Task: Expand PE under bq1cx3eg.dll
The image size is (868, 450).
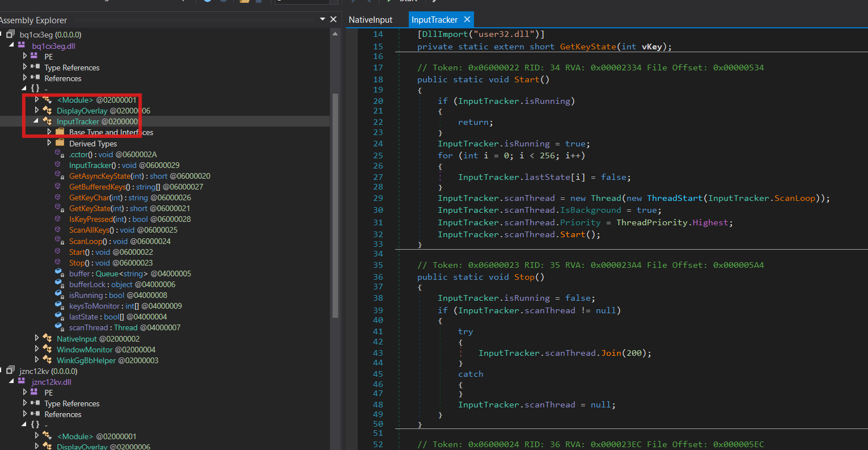Action: [x=25, y=57]
